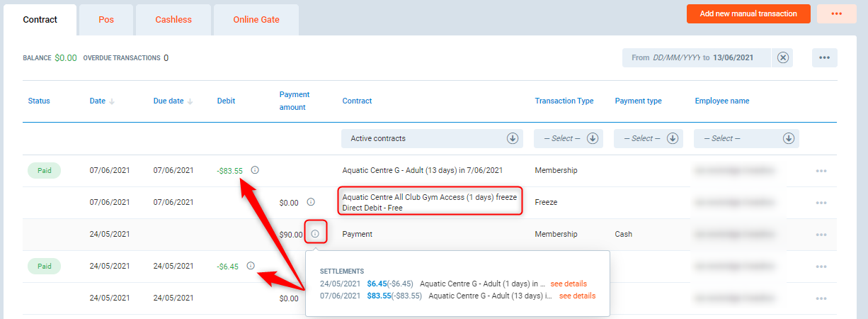Click info icon next to -$83.55 debit
This screenshot has width=868, height=319.
tap(255, 170)
